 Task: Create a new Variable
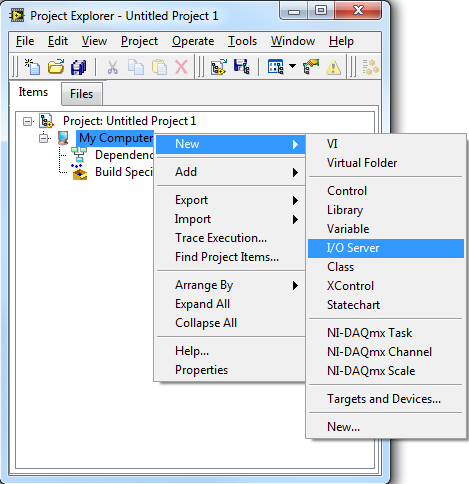pos(386,229)
